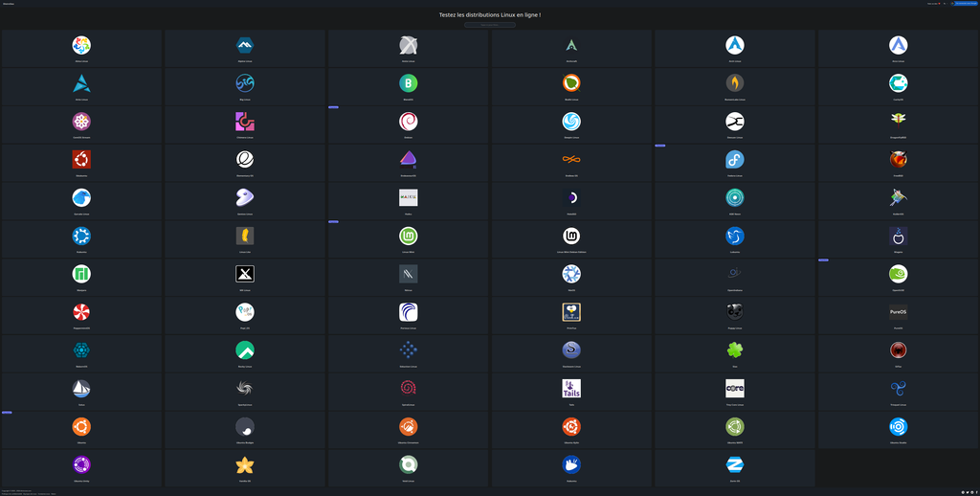This screenshot has height=496, width=980.
Task: Open the openSUSE chameleon icon
Action: pos(898,274)
